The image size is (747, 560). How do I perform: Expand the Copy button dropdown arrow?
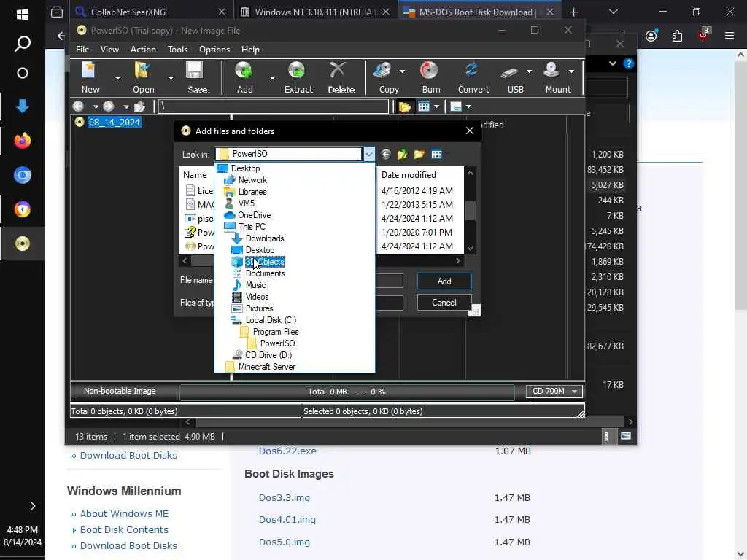(402, 71)
